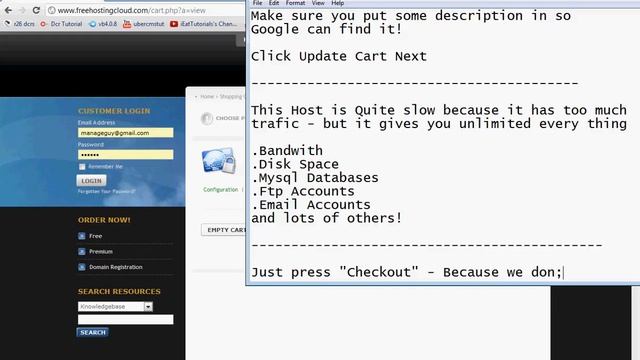
Task: Click the text "Click Update Cart Next" in Notepad
Action: coord(339,56)
